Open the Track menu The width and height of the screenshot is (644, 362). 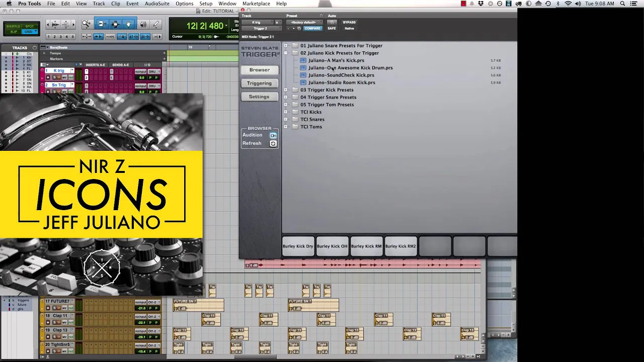[x=99, y=4]
